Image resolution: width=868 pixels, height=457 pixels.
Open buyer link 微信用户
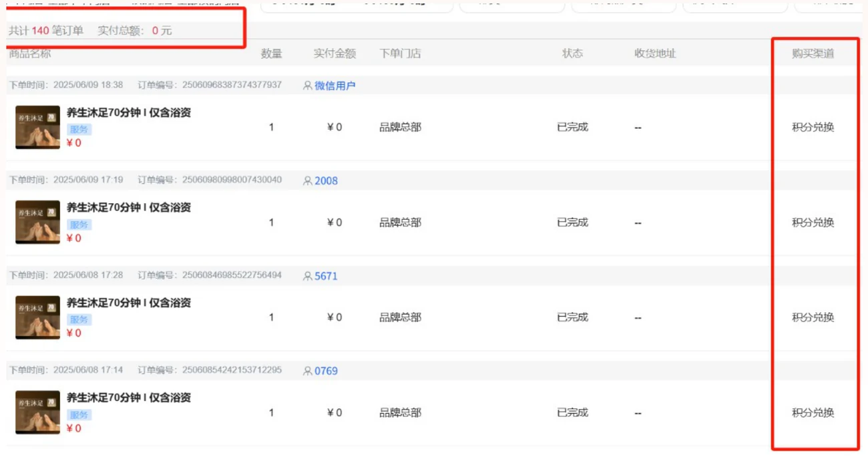pyautogui.click(x=335, y=86)
